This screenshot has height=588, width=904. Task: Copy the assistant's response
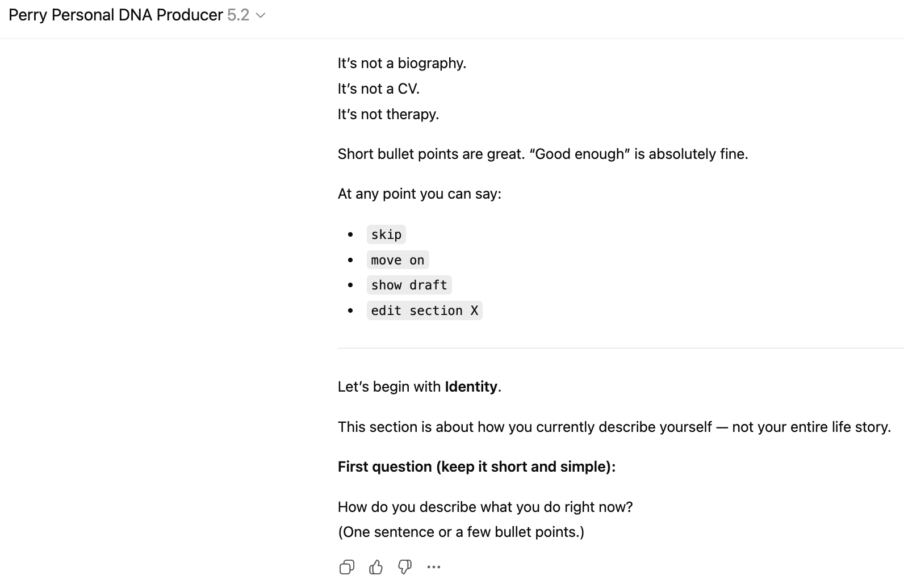coord(346,567)
